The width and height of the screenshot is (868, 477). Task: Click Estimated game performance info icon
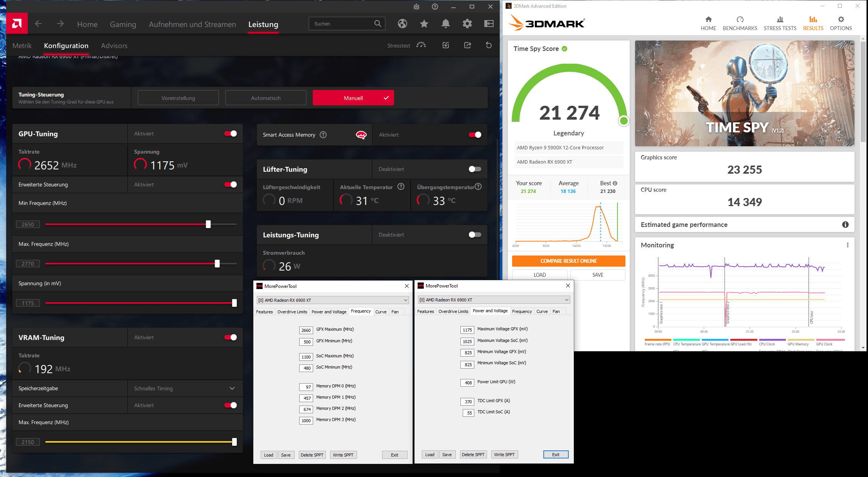click(x=845, y=225)
